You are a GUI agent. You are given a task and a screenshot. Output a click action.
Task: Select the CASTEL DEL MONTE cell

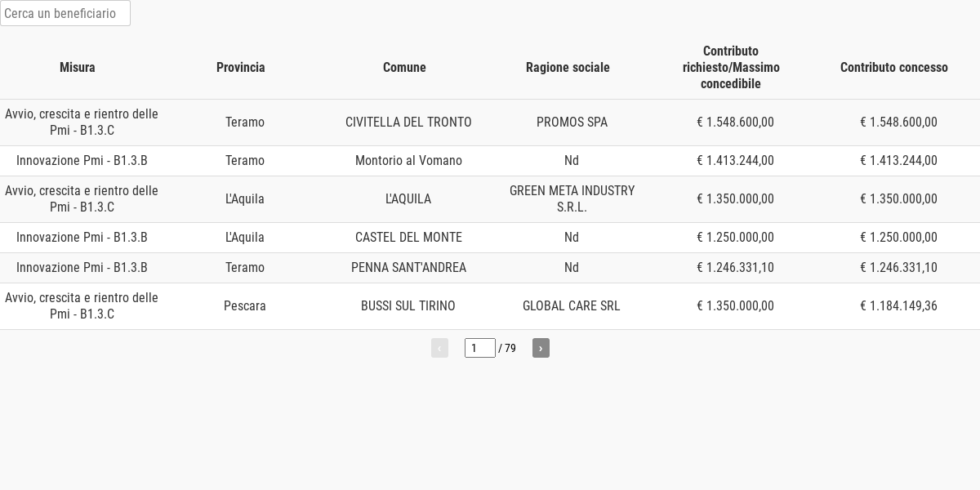(408, 238)
